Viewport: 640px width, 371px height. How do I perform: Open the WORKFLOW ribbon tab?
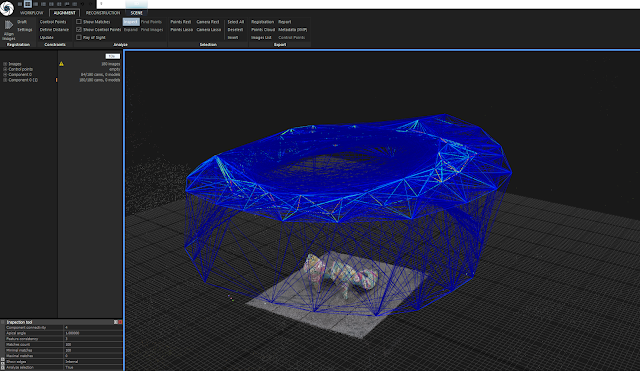[x=31, y=13]
